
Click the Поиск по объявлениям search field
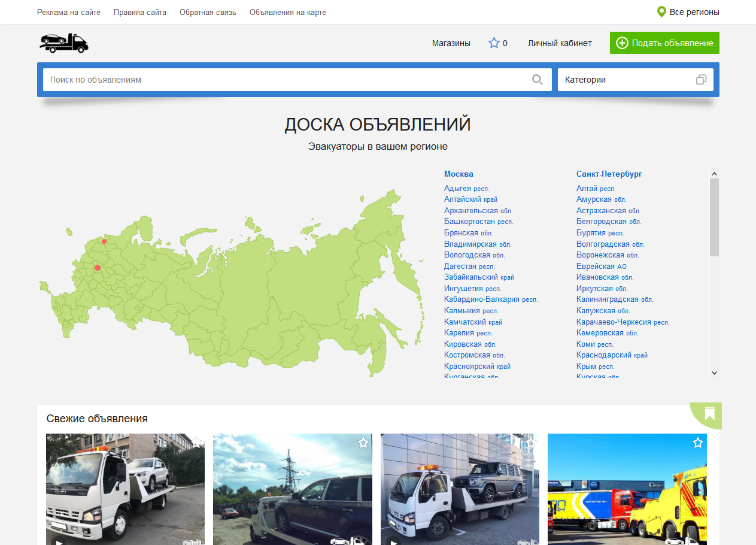(x=287, y=80)
